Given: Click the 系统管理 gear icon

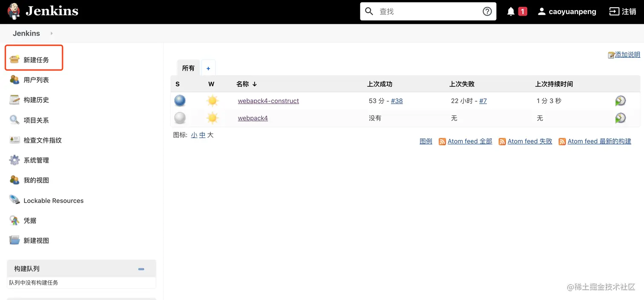Looking at the screenshot, I should click(14, 160).
